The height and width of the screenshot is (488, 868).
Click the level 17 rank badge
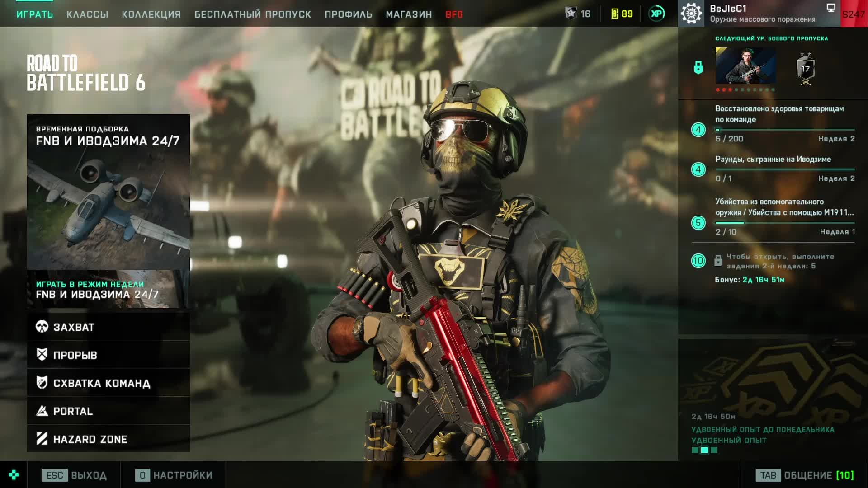pos(805,69)
